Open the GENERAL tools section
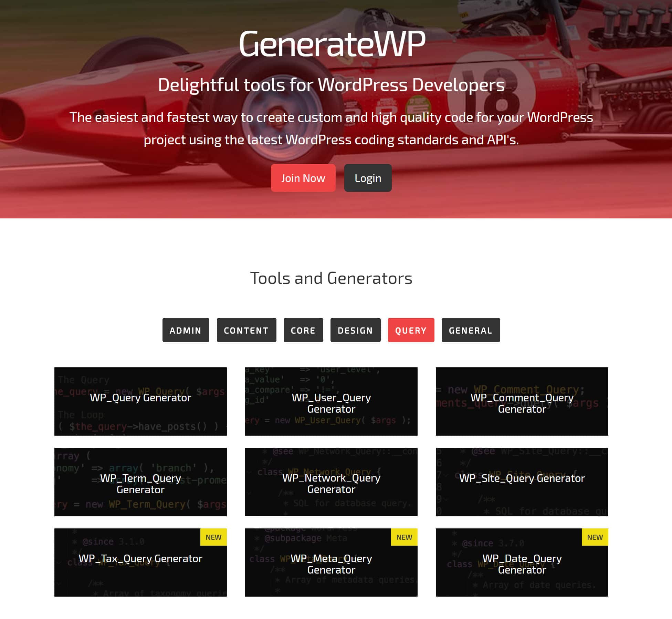 [471, 330]
